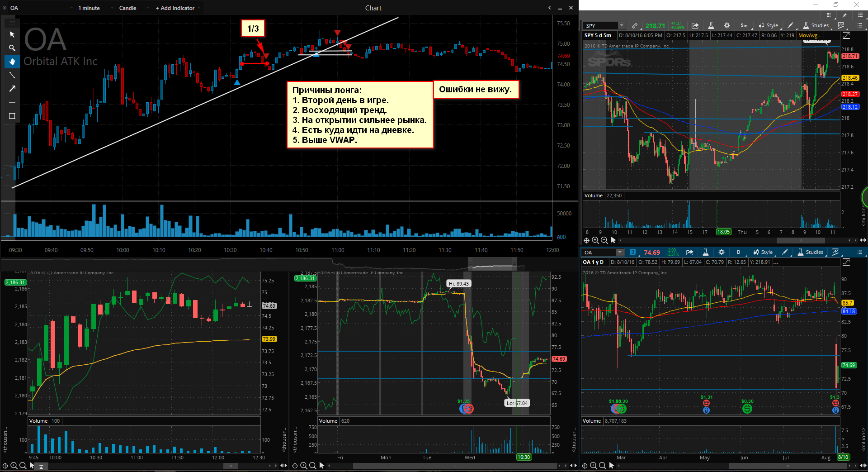Select the arrow drawing tool
This screenshot has height=472, width=868.
pyautogui.click(x=12, y=89)
